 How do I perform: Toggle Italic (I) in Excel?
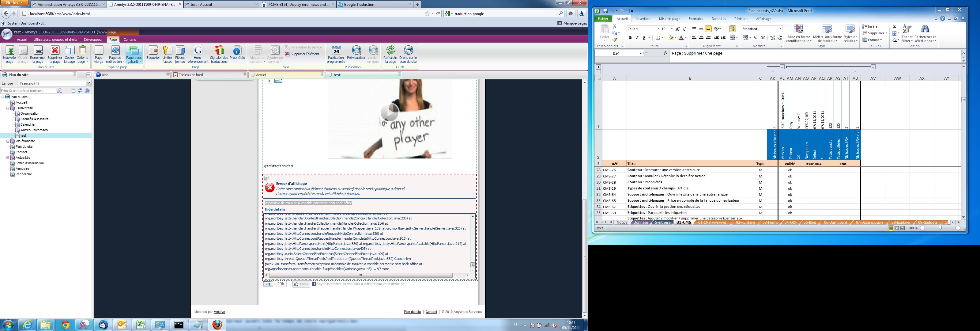tap(637, 38)
